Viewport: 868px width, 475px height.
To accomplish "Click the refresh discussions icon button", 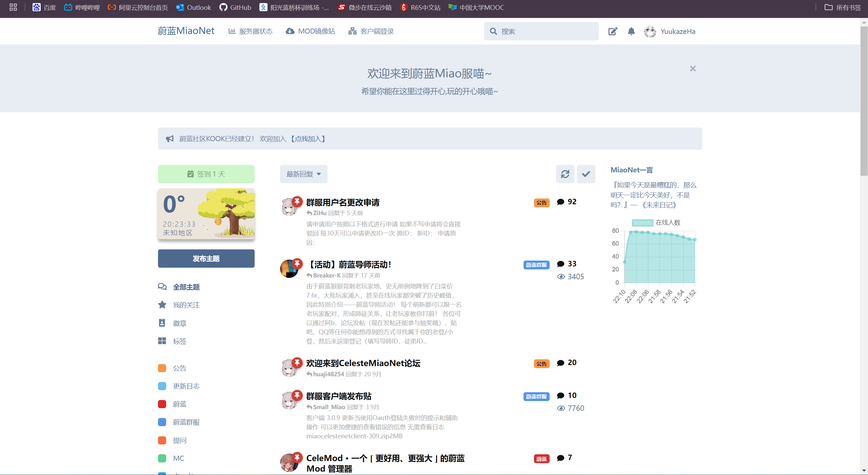I will (x=565, y=174).
